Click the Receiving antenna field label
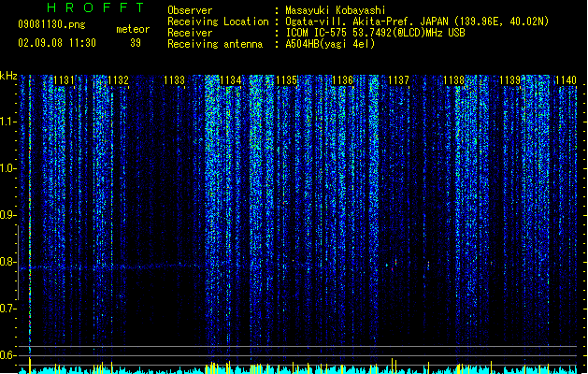Screen dimensions: 588x374 (x=215, y=44)
